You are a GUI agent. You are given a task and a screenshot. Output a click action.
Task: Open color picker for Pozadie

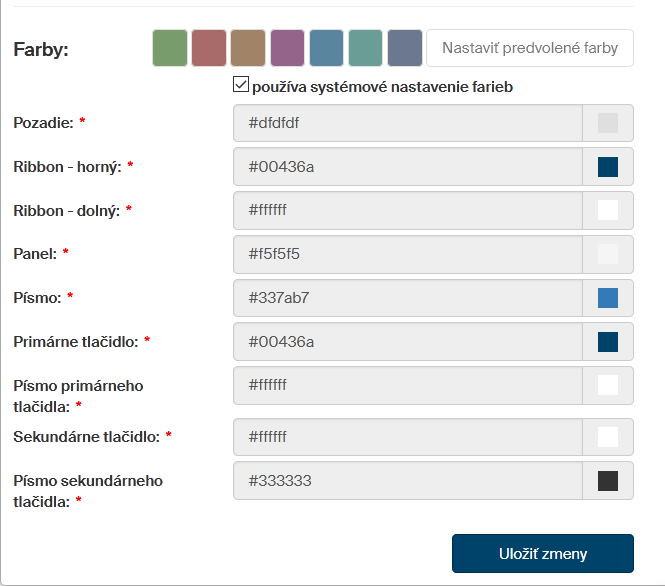[x=607, y=123]
